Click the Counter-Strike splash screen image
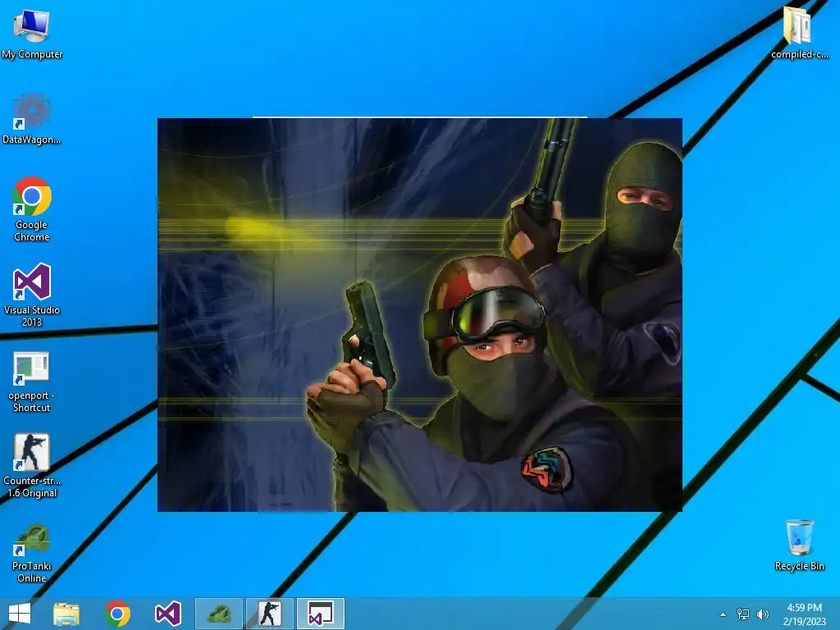The height and width of the screenshot is (630, 840). pos(420,315)
